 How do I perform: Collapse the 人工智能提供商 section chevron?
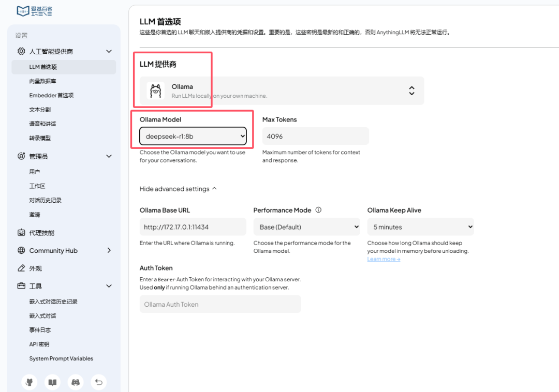109,51
